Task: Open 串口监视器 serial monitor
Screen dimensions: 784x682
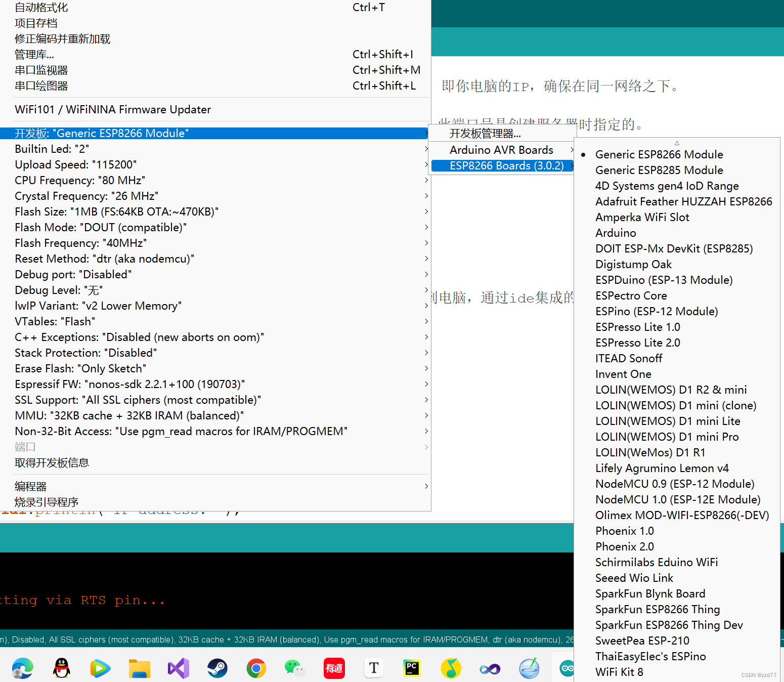Action: click(215, 70)
